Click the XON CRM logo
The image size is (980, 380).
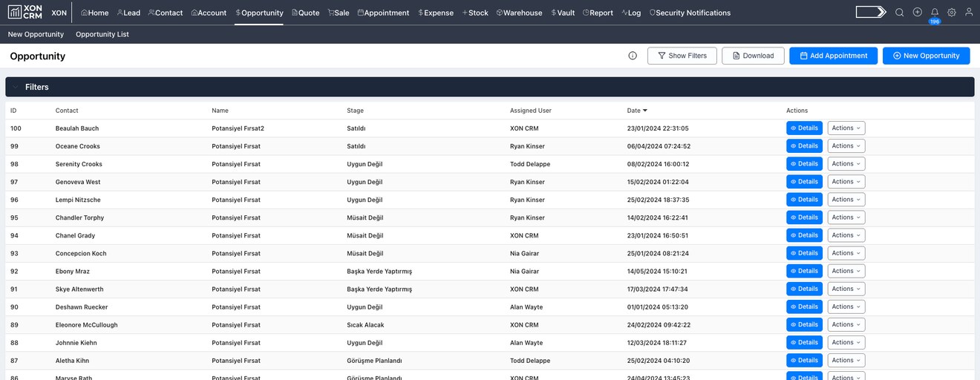(25, 13)
